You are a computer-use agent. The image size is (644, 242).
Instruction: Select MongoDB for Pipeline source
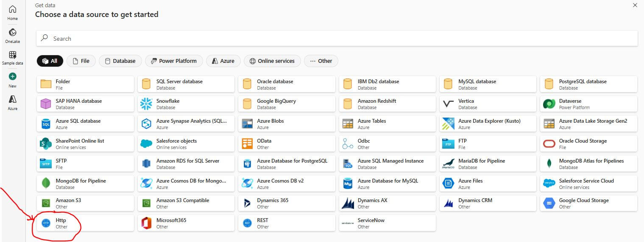[86, 183]
